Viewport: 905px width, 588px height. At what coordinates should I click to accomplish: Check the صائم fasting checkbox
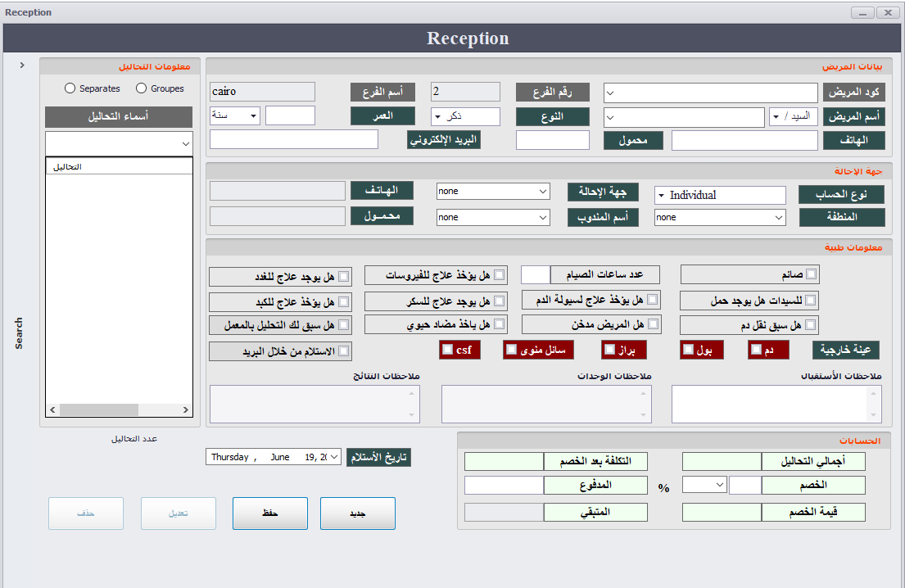pyautogui.click(x=811, y=275)
